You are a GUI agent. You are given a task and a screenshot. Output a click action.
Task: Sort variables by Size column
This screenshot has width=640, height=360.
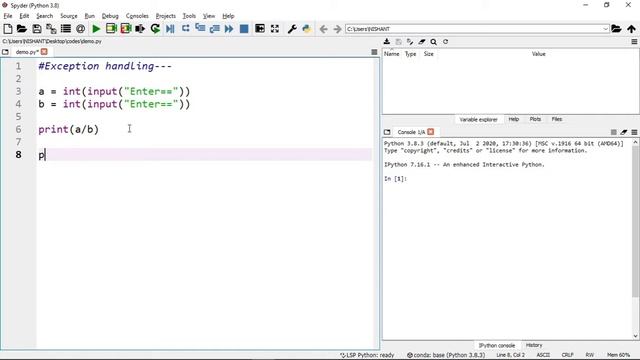coord(429,54)
